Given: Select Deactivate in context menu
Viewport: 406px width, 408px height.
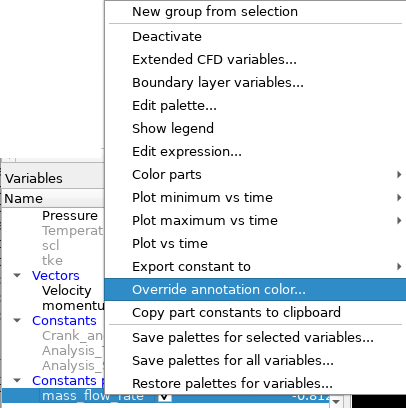Looking at the screenshot, I should tap(255, 36).
